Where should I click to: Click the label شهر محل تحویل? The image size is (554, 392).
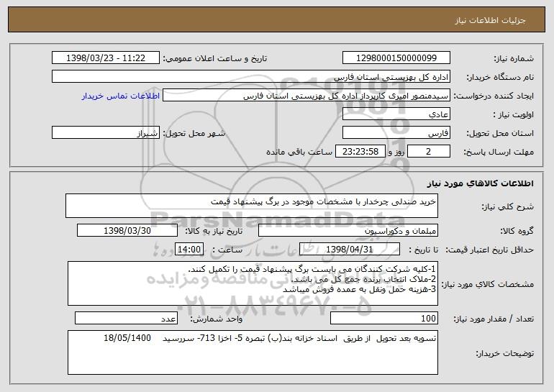click(194, 133)
